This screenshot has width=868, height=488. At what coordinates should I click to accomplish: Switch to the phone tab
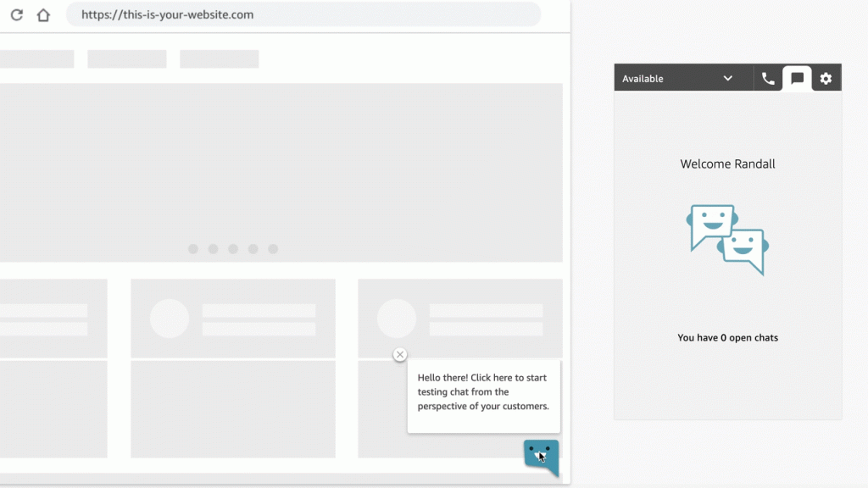768,79
